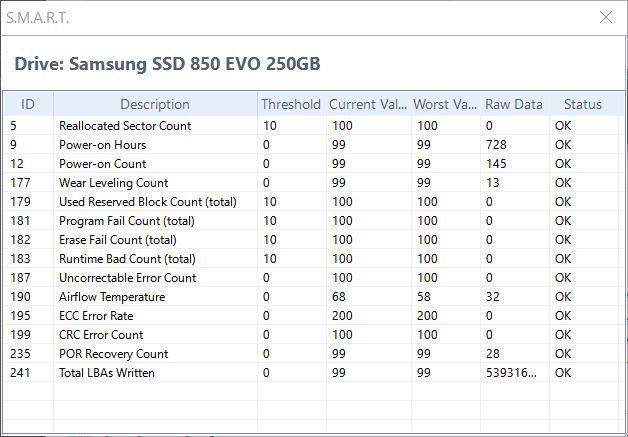The height and width of the screenshot is (437, 628).
Task: Select the Wear Leveling Count row
Action: pyautogui.click(x=312, y=183)
